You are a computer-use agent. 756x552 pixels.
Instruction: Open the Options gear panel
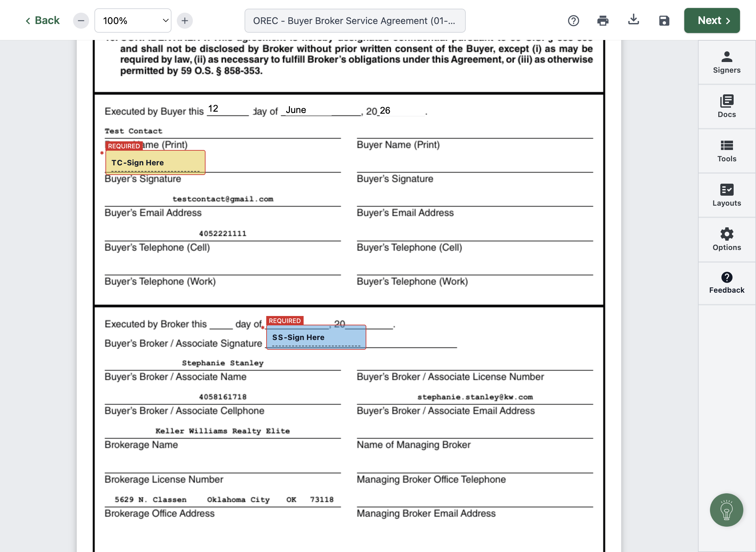[x=726, y=240]
